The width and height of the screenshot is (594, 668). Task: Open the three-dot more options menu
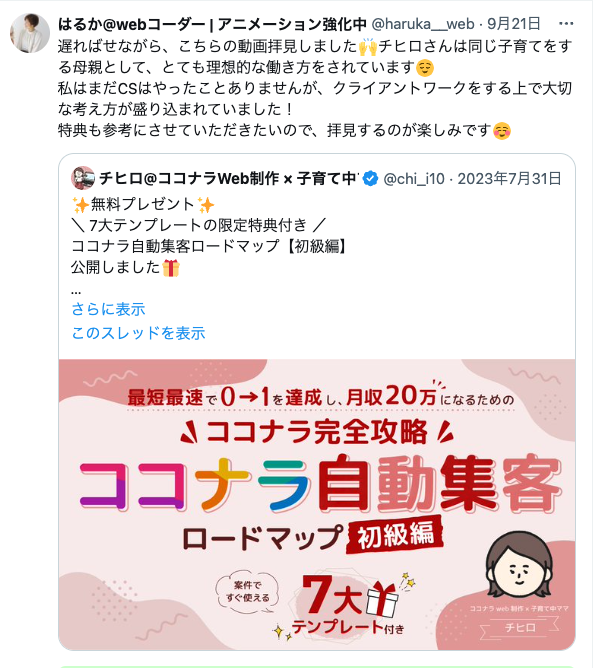pyautogui.click(x=565, y=24)
